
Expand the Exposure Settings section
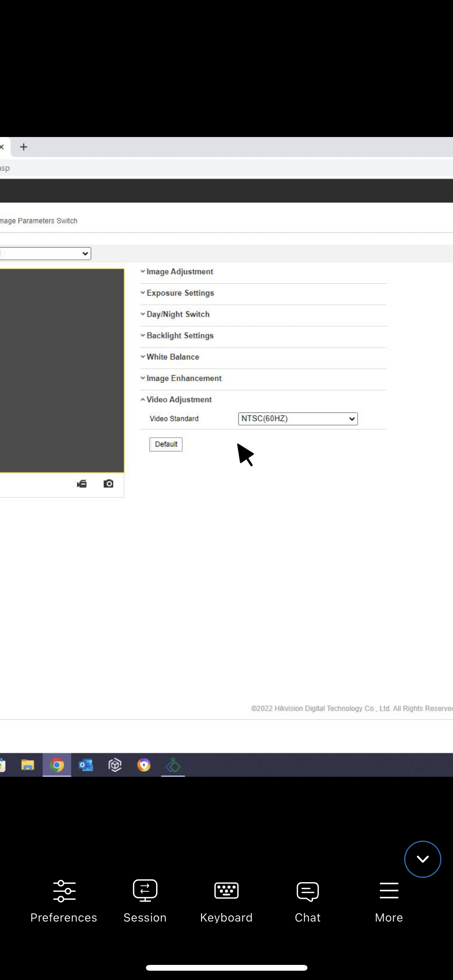(180, 293)
